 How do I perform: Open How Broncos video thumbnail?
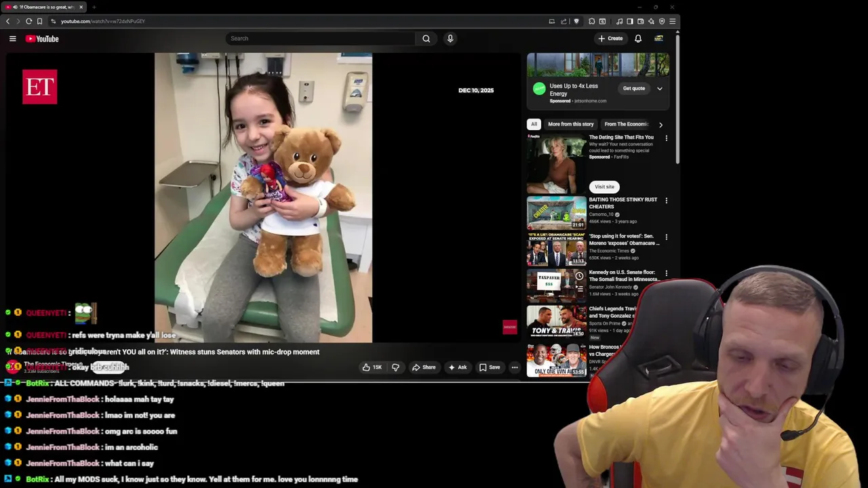tap(557, 360)
